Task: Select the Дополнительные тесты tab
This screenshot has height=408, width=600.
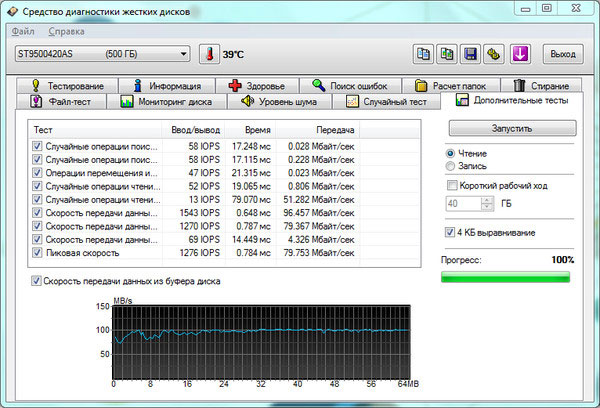Action: click(x=512, y=100)
